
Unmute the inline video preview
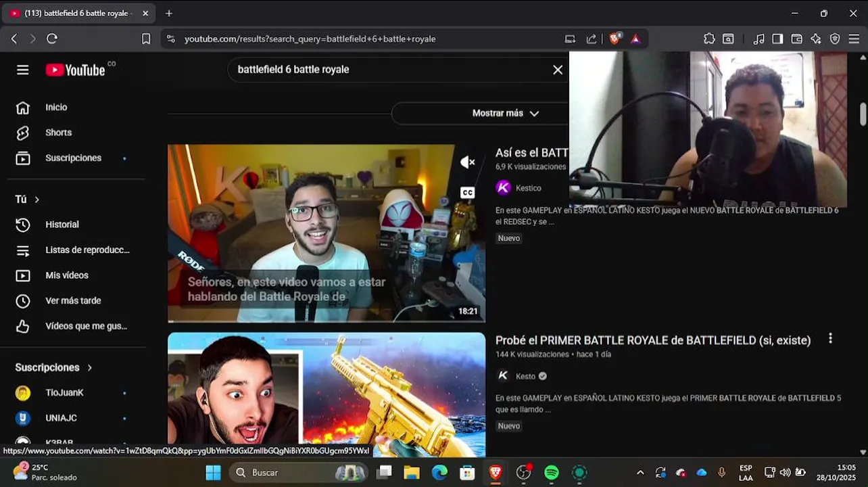click(x=467, y=162)
